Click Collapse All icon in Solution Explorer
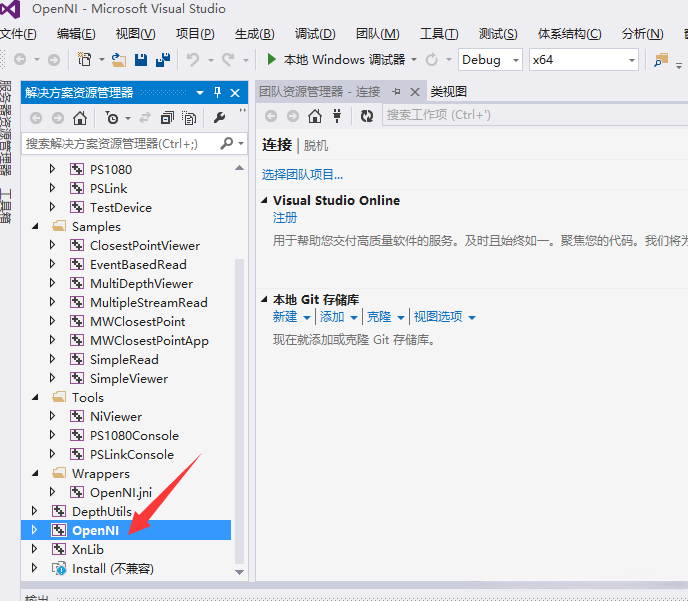Screen dimensions: 688x601 tap(167, 118)
